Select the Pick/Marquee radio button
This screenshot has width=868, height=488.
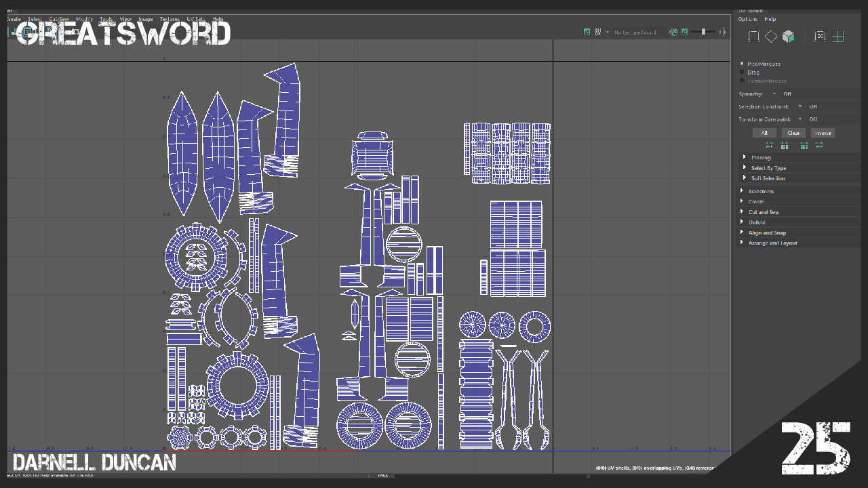(742, 63)
